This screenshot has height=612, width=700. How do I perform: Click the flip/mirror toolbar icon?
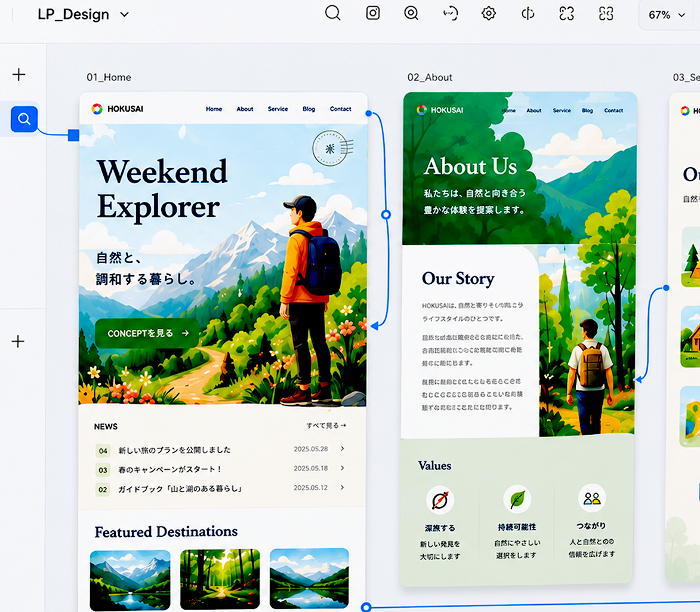pyautogui.click(x=528, y=13)
